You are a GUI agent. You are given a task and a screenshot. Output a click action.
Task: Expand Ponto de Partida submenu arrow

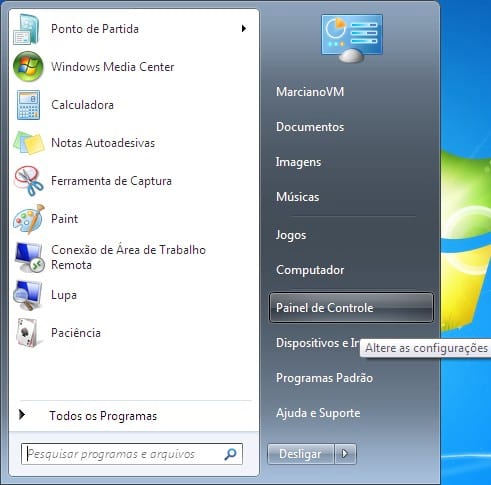pos(244,29)
